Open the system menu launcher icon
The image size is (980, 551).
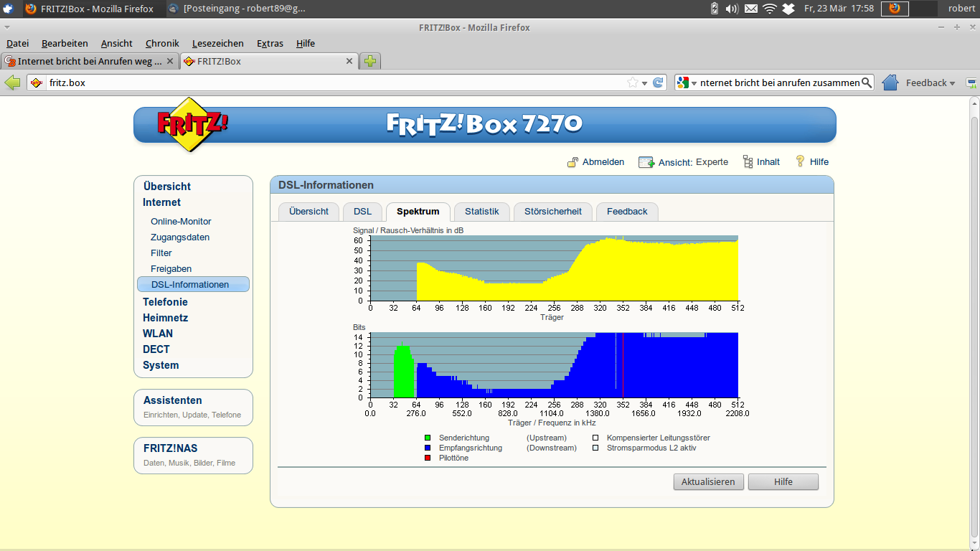8,9
